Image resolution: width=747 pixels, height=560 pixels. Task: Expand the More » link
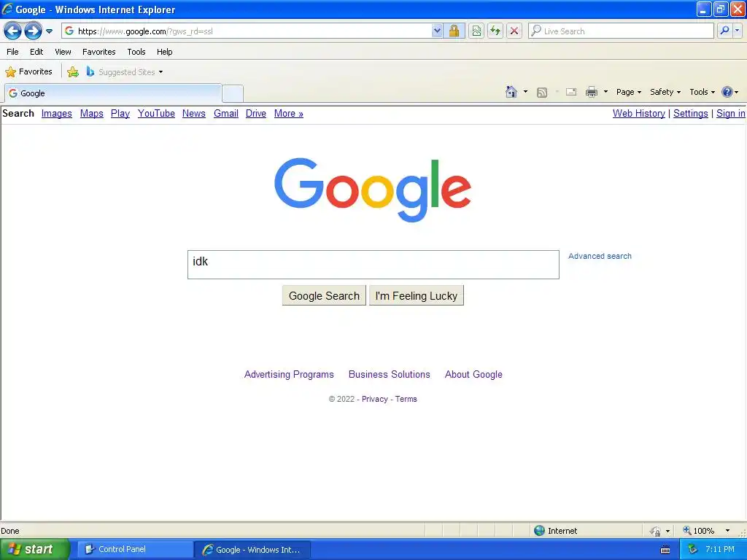pos(289,113)
